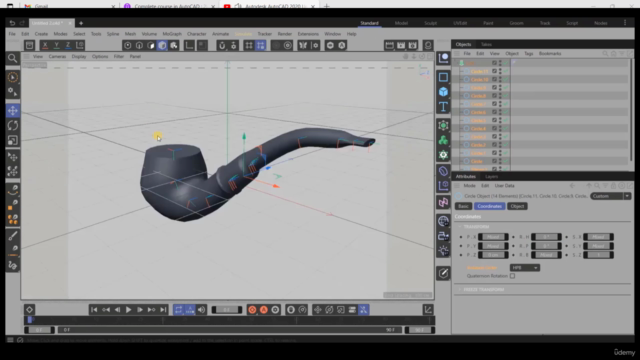Toggle the sound icon in timeline controls
The image size is (640, 360).
point(202,310)
